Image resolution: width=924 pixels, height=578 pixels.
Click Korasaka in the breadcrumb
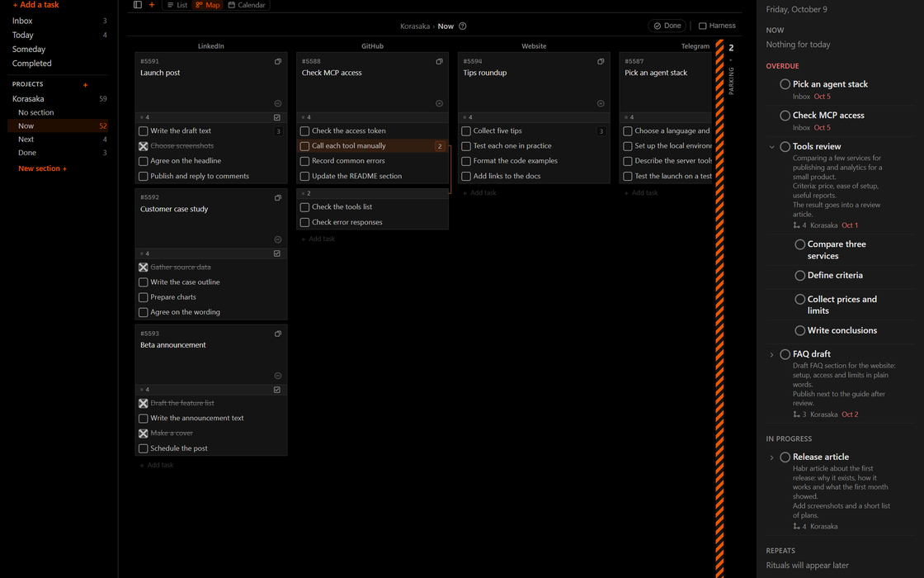pos(415,26)
